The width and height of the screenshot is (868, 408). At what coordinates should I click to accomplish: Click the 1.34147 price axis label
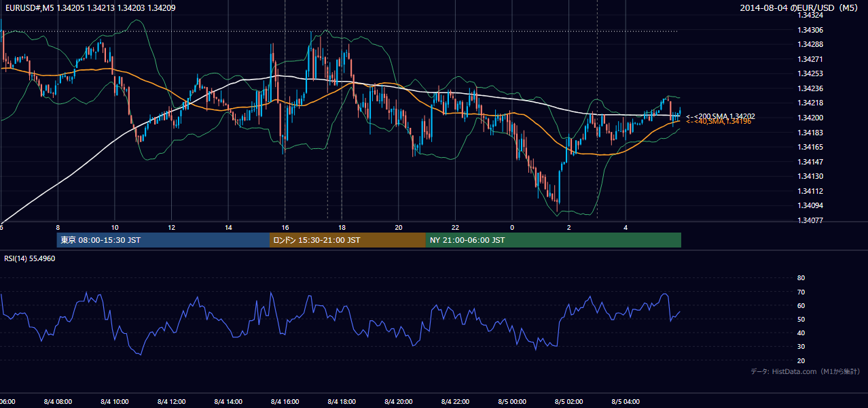[810, 162]
